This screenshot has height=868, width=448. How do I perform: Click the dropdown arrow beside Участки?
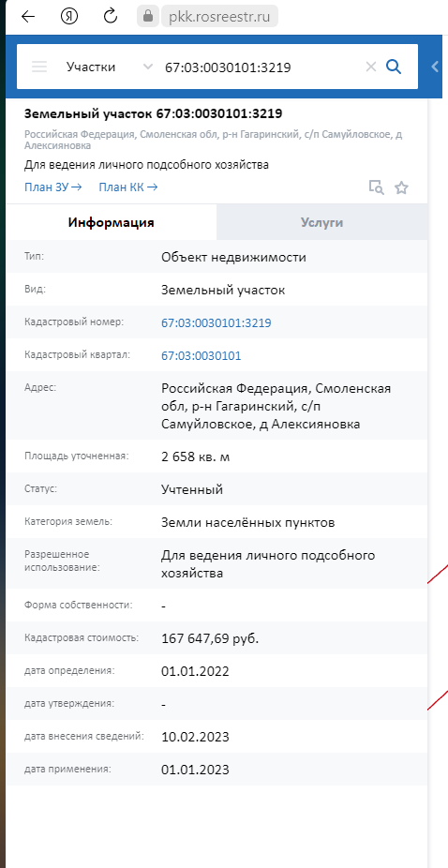147,67
